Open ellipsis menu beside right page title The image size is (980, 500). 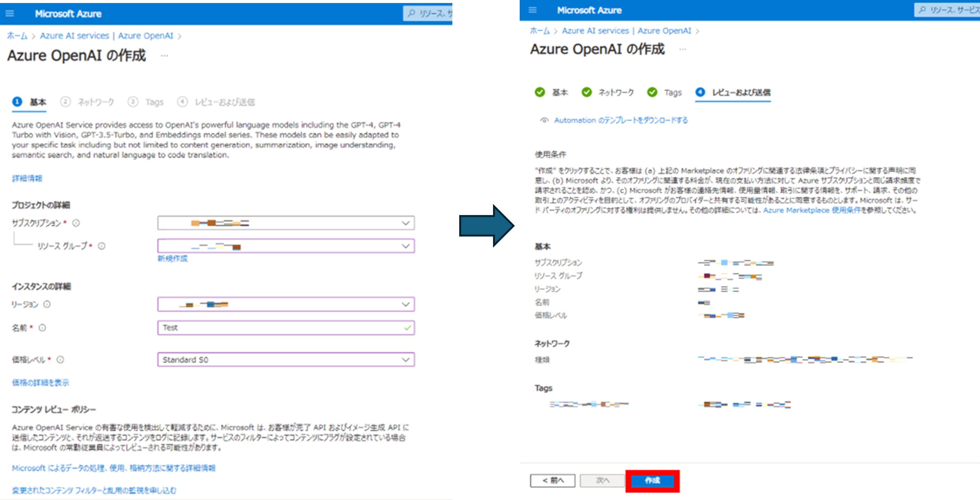(x=683, y=49)
